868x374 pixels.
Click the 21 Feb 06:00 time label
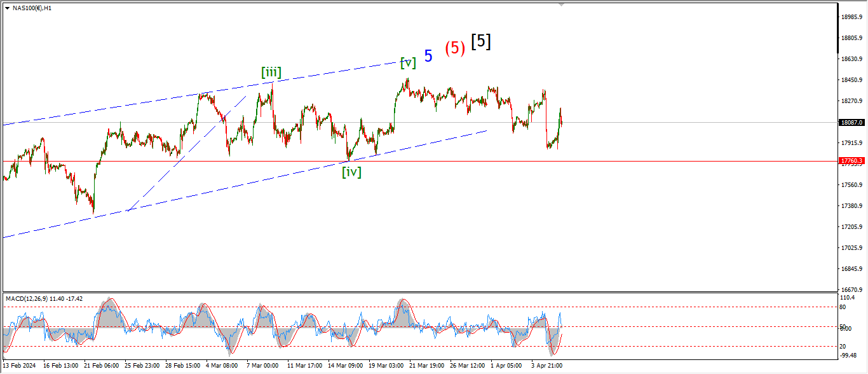pyautogui.click(x=102, y=366)
